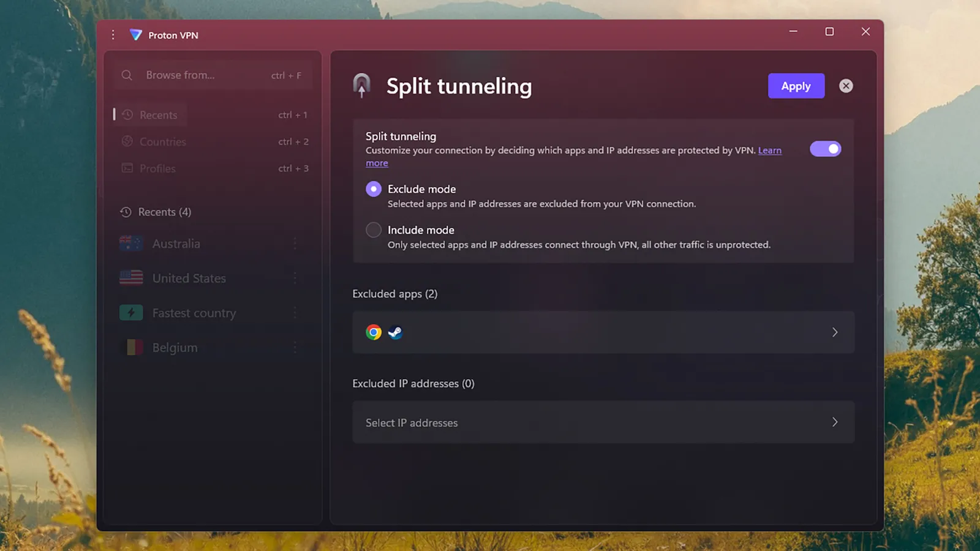Click Select IP addresses text
This screenshot has height=551, width=980.
click(x=412, y=422)
